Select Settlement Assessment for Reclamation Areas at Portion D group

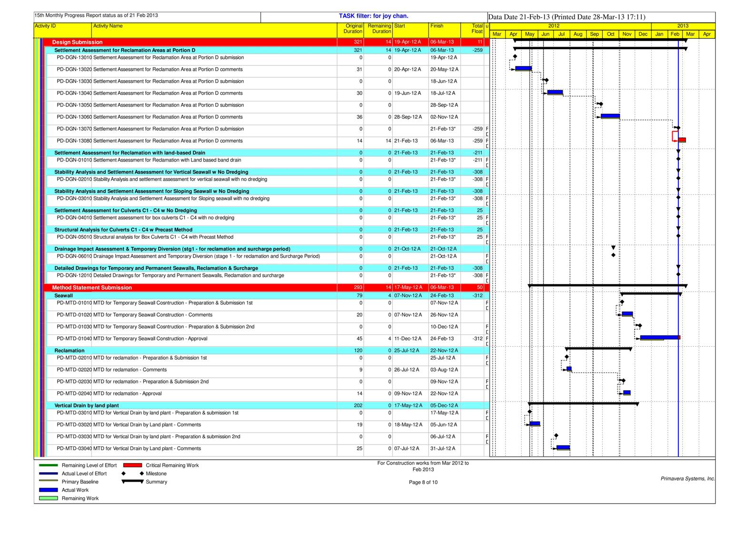pos(268,50)
